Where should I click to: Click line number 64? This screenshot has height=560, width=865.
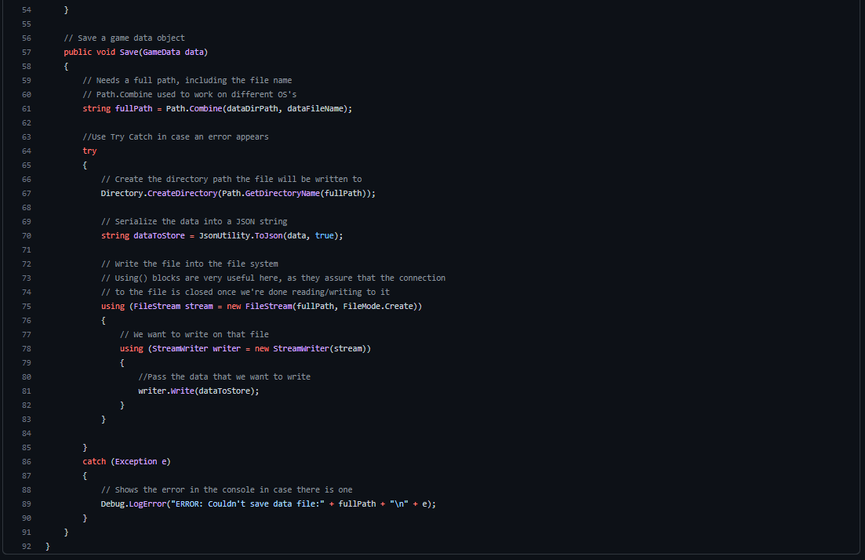click(x=26, y=151)
